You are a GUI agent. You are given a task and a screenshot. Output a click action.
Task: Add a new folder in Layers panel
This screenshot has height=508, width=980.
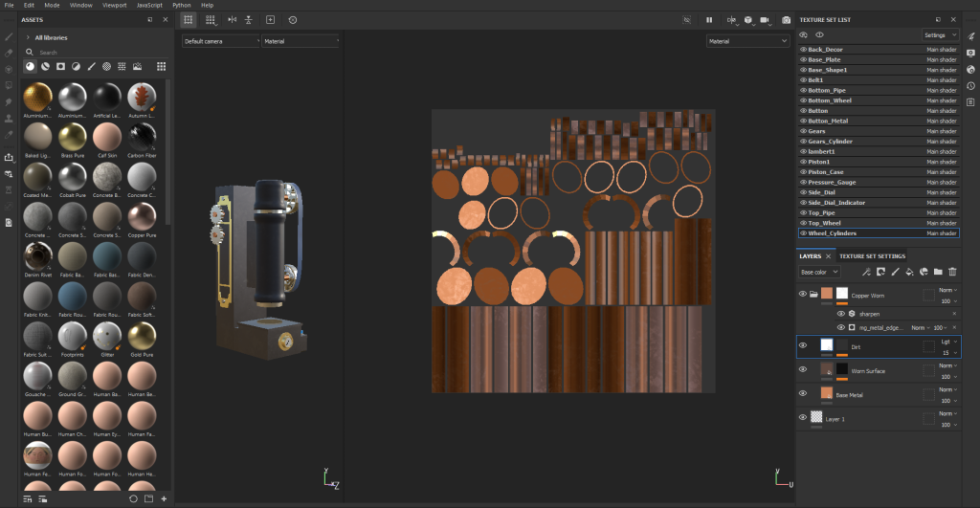[938, 272]
